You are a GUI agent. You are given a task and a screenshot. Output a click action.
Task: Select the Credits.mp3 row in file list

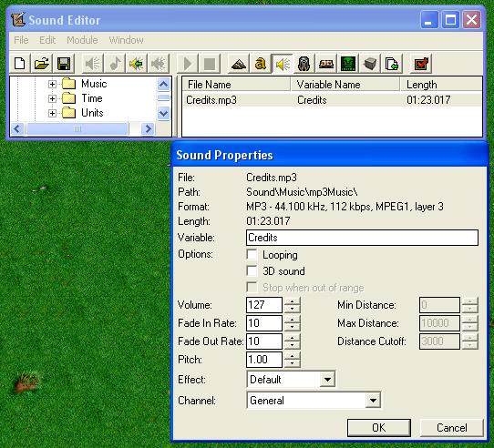click(332, 100)
